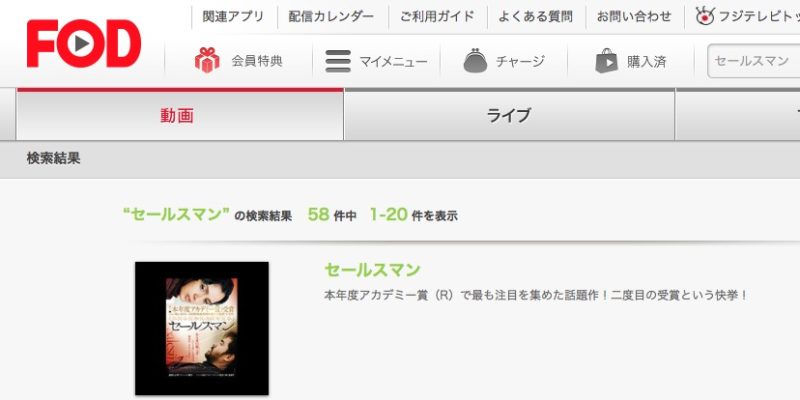Screen dimensions: 800x400
Task: Open the green セールスマン title link
Action: [372, 270]
